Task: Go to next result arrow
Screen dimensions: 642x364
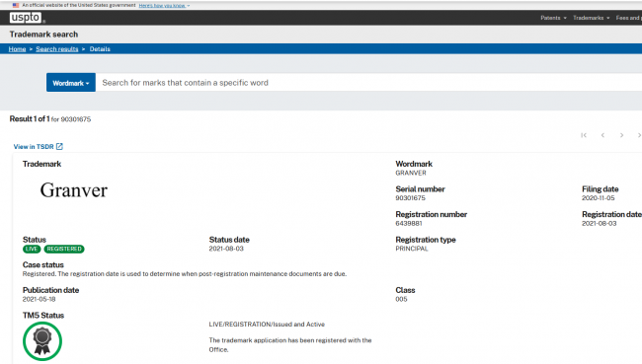Action: point(621,135)
